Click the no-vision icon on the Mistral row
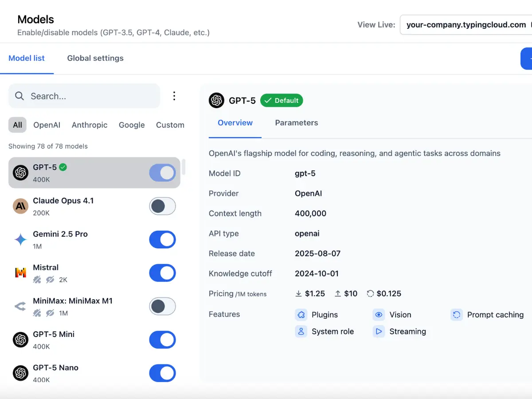Image resolution: width=532 pixels, height=399 pixels. pos(50,280)
